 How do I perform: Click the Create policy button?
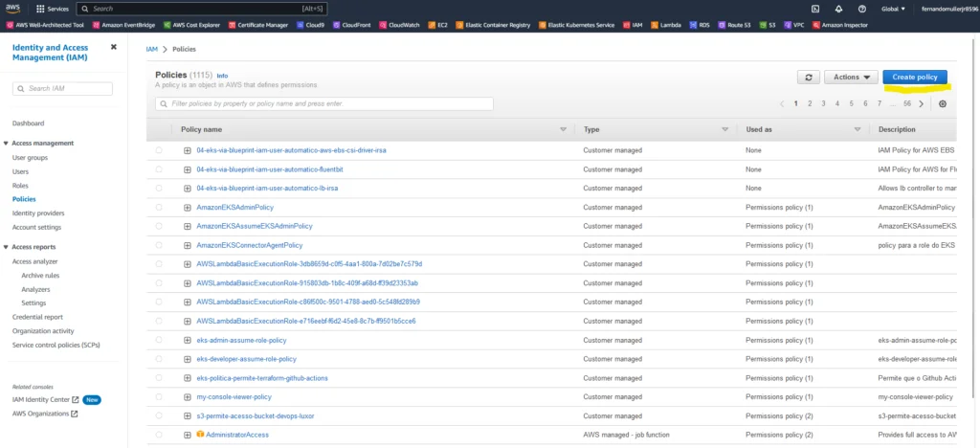(915, 77)
